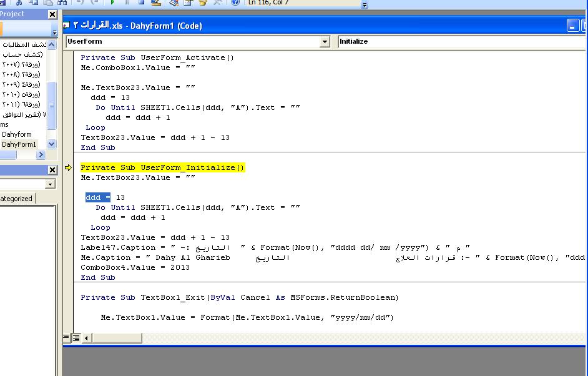
Task: Click the Paste toolbar icon
Action: point(48,2)
